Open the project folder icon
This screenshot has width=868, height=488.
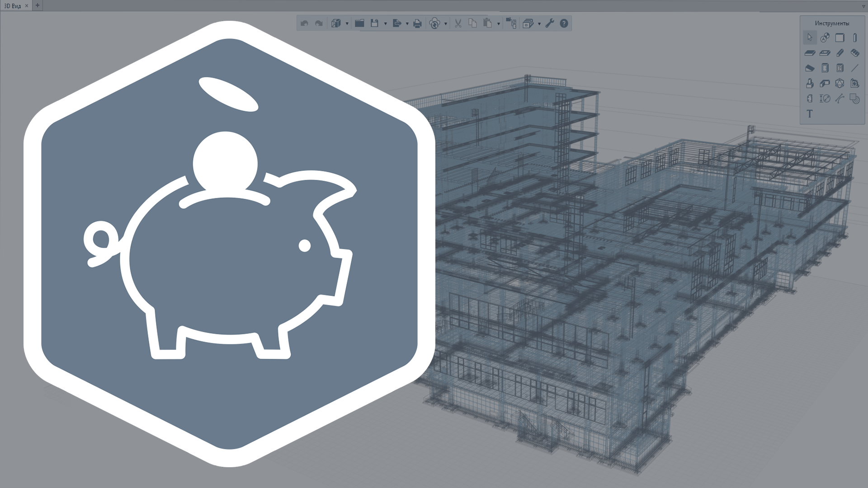click(x=359, y=23)
